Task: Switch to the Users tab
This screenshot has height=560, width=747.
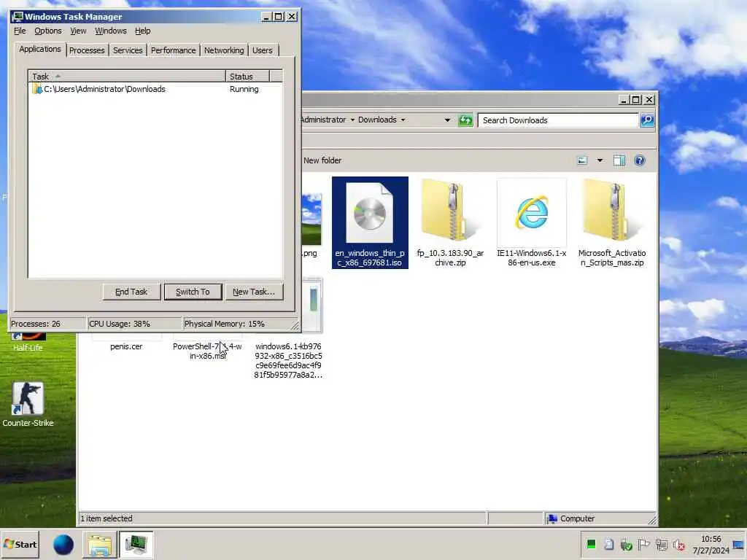Action: [263, 50]
